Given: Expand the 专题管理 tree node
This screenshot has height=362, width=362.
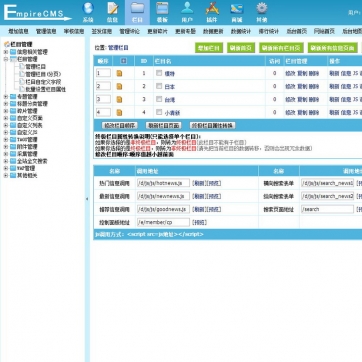Looking at the screenshot, I should [6, 96].
